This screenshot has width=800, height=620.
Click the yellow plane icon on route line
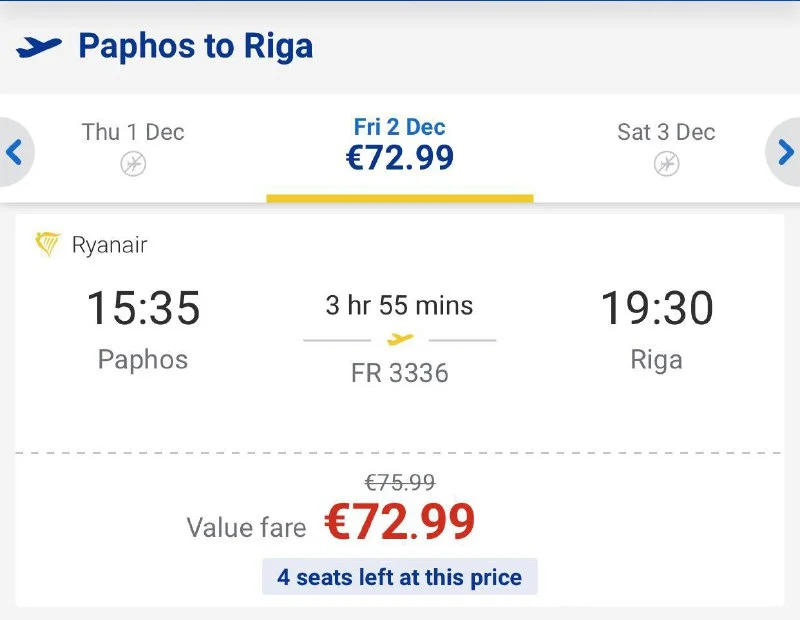pos(400,340)
